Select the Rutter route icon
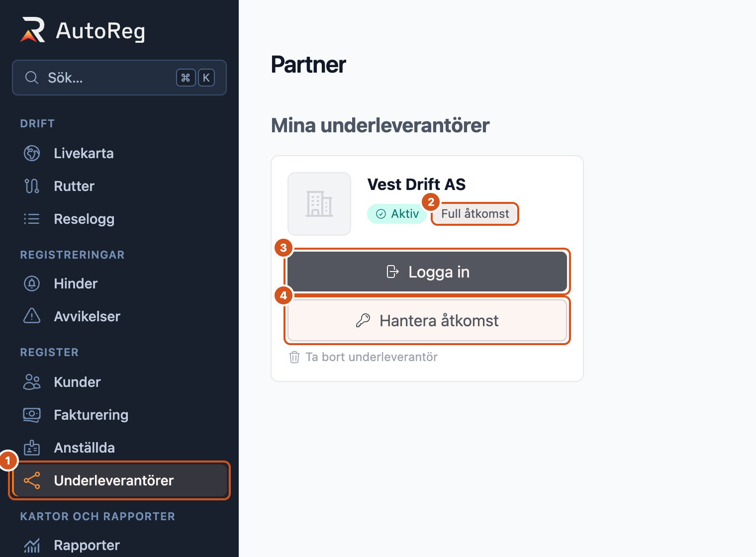This screenshot has width=756, height=557. [x=32, y=186]
